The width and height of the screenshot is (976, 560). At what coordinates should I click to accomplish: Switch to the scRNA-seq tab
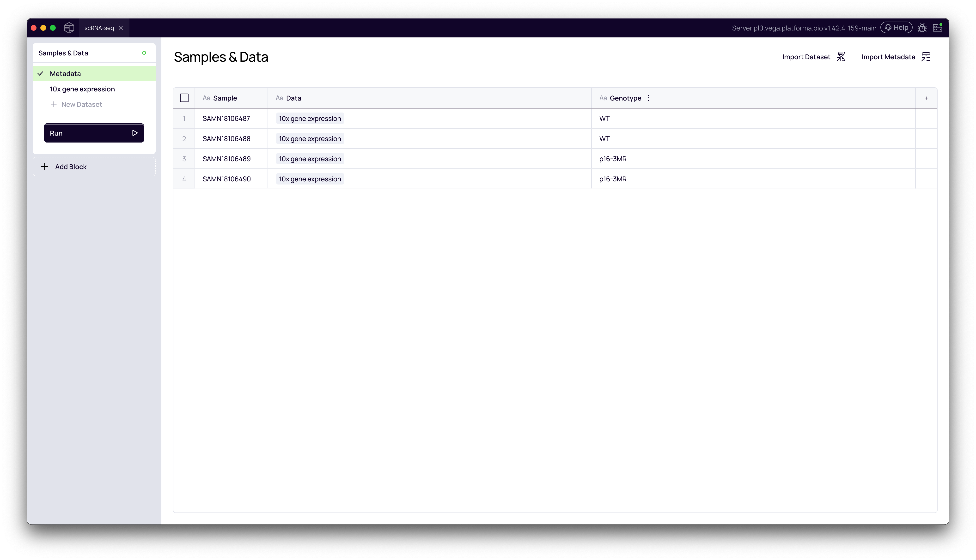click(x=99, y=28)
